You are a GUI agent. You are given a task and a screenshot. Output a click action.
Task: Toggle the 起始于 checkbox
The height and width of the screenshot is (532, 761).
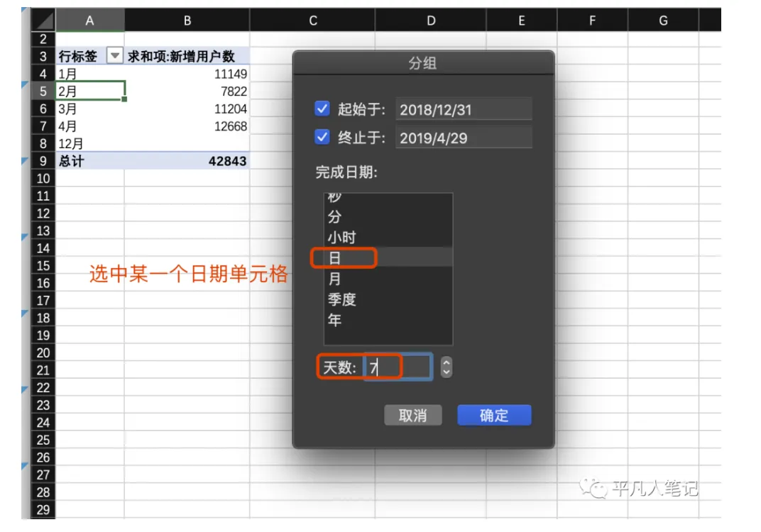322,108
